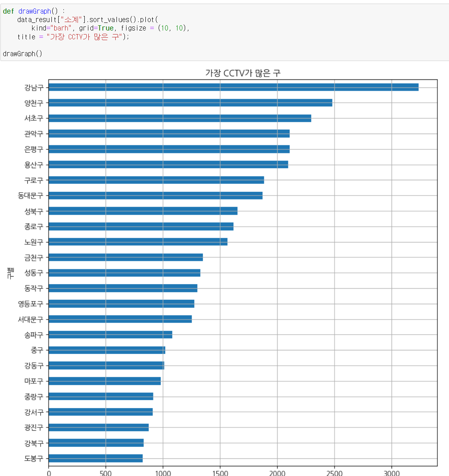Click the blue bar for 성북구
Viewport: 449px width, 476px height.
point(143,211)
